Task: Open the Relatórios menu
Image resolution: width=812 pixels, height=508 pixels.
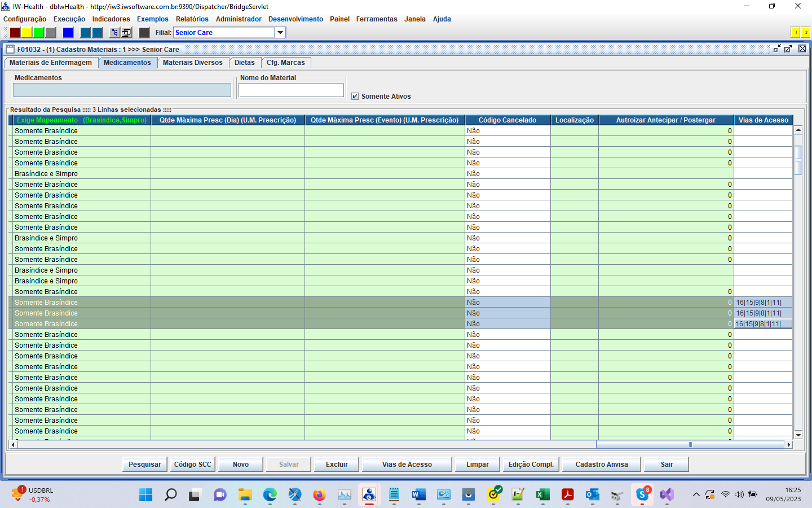Action: pos(192,19)
